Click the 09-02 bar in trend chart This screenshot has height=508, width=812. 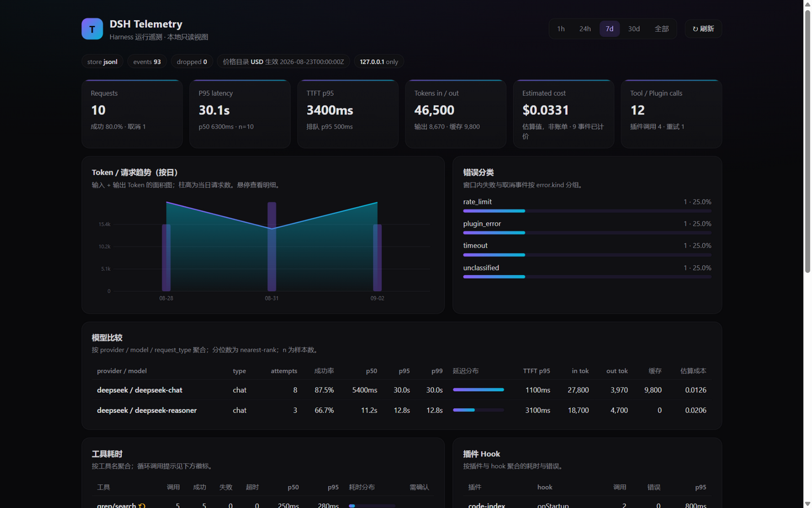[377, 258]
